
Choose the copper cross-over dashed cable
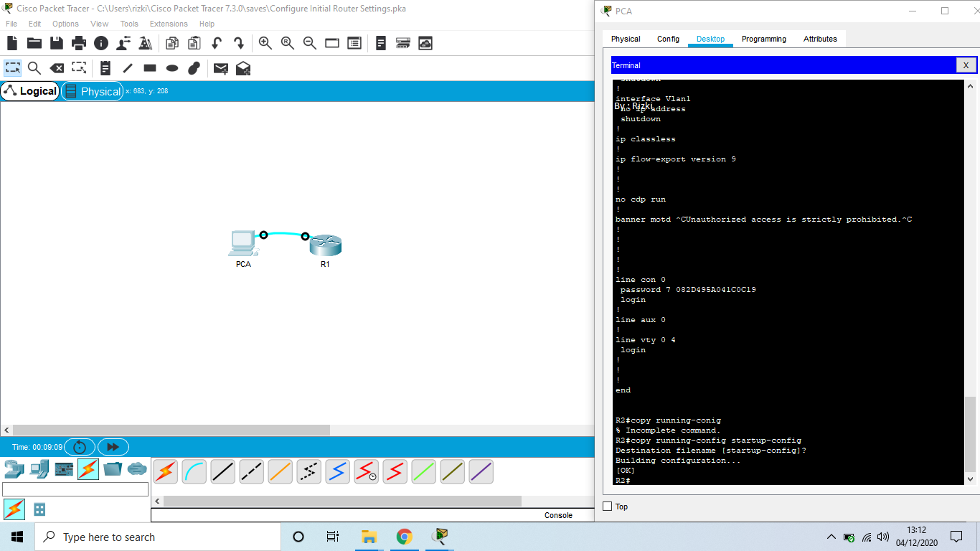(252, 471)
